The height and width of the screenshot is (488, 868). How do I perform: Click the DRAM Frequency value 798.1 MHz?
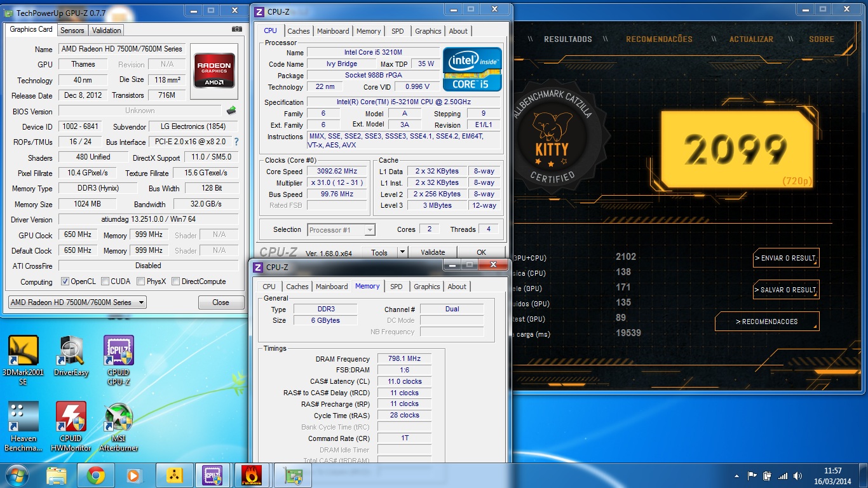[x=404, y=359]
